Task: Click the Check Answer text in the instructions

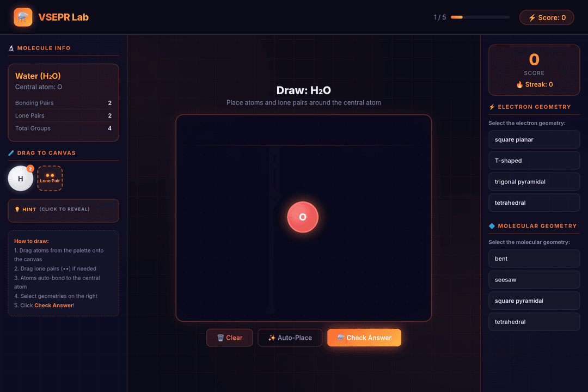Action: [x=53, y=305]
